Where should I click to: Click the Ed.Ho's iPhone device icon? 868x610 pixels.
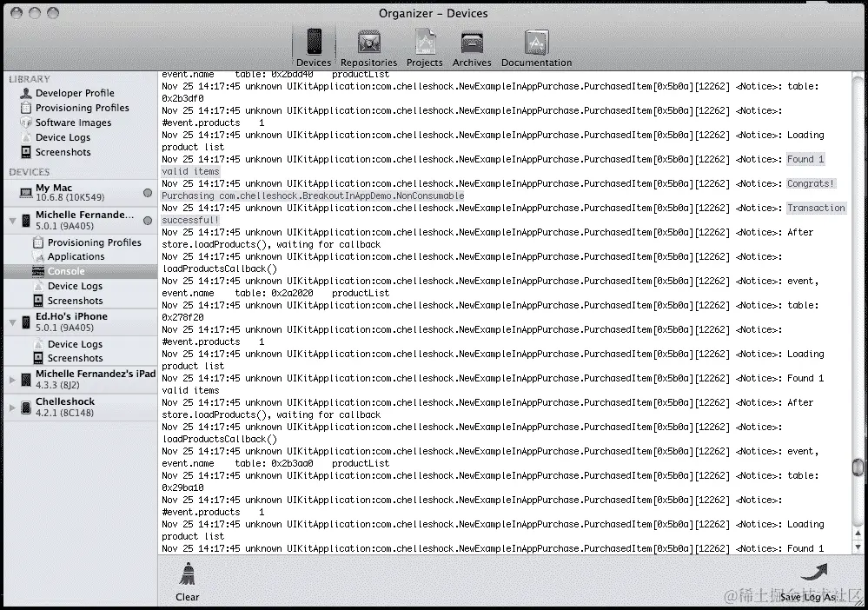[x=26, y=322]
